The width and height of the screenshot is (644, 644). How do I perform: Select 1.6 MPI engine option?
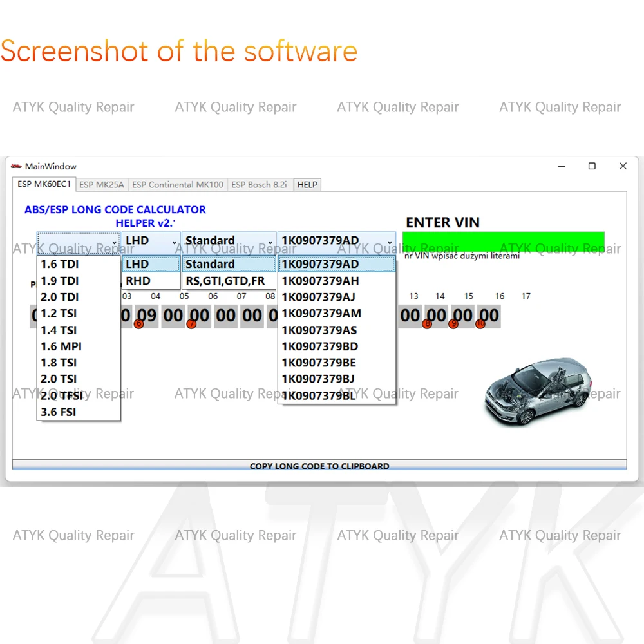pyautogui.click(x=79, y=346)
